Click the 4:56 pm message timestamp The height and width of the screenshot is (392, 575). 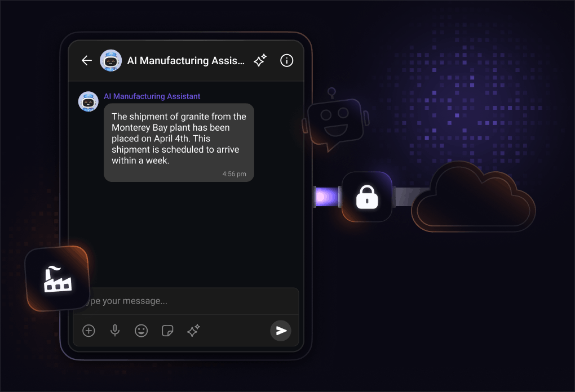(x=235, y=174)
